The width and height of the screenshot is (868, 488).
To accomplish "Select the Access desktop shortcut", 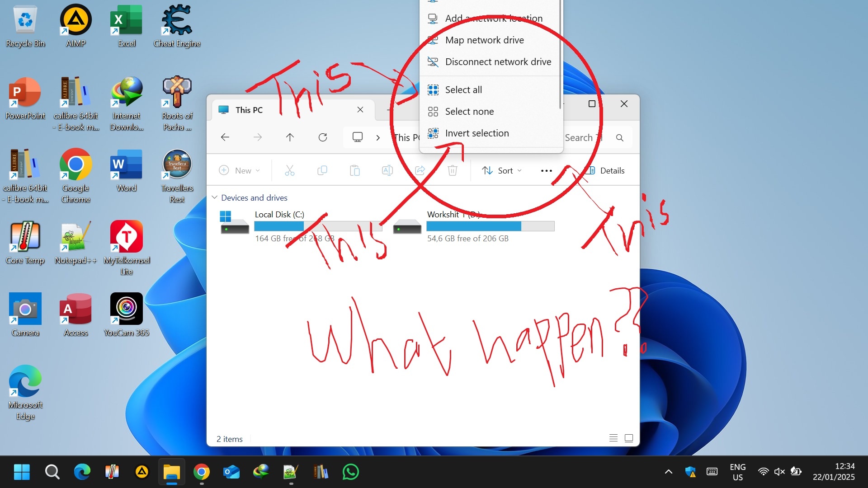I will click(76, 315).
